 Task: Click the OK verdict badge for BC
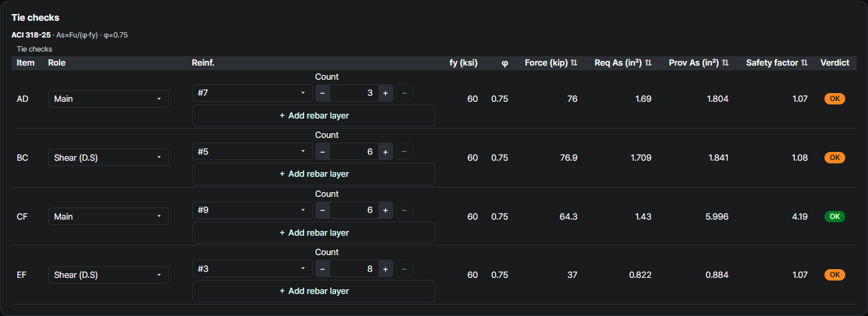point(835,158)
